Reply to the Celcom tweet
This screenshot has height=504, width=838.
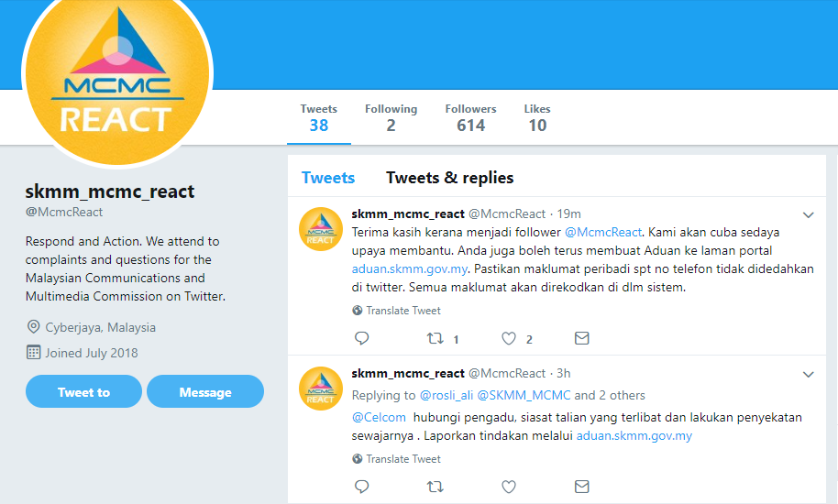coord(361,487)
